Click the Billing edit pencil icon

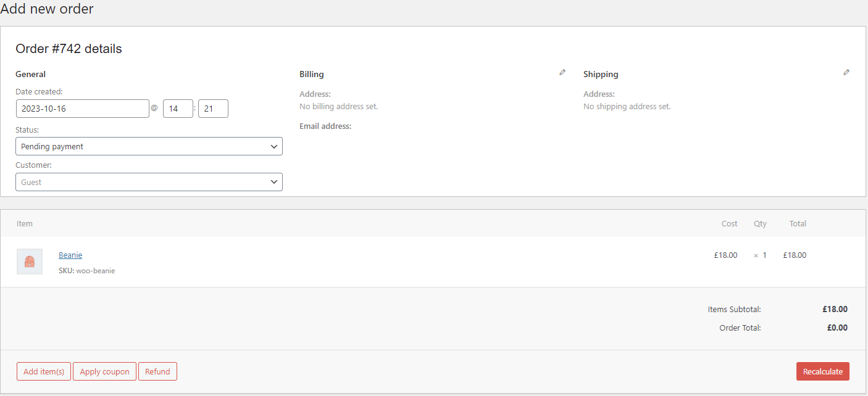(562, 73)
